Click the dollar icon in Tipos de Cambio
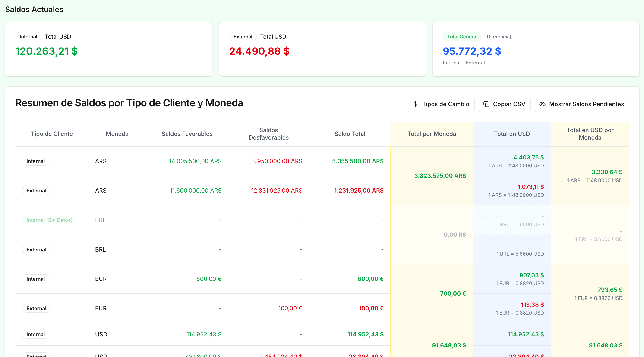Image resolution: width=644 pixels, height=357 pixels. tap(416, 104)
